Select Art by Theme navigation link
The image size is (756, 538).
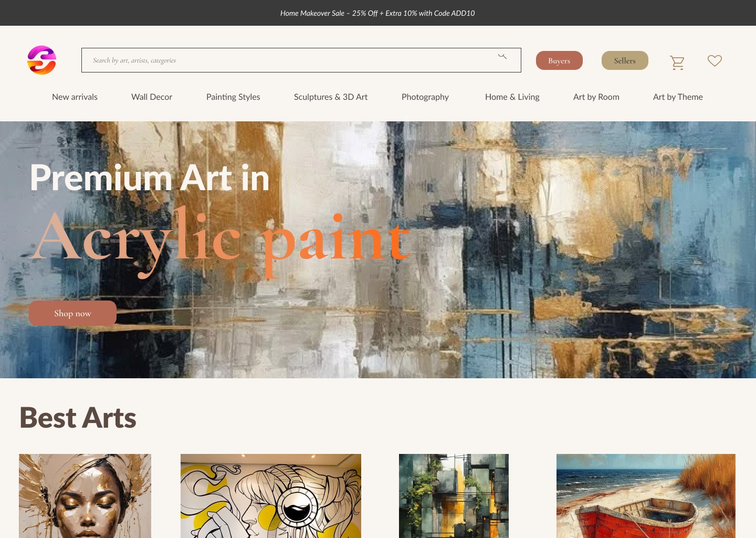(x=678, y=97)
